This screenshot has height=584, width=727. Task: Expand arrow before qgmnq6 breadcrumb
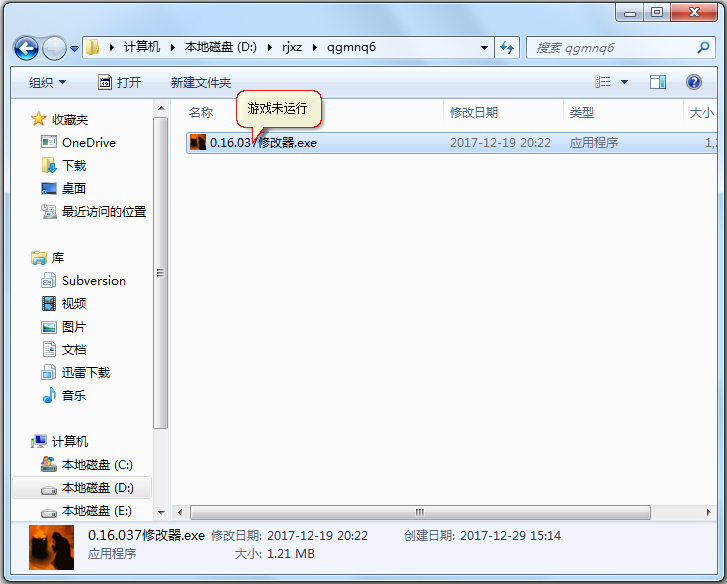[315, 47]
